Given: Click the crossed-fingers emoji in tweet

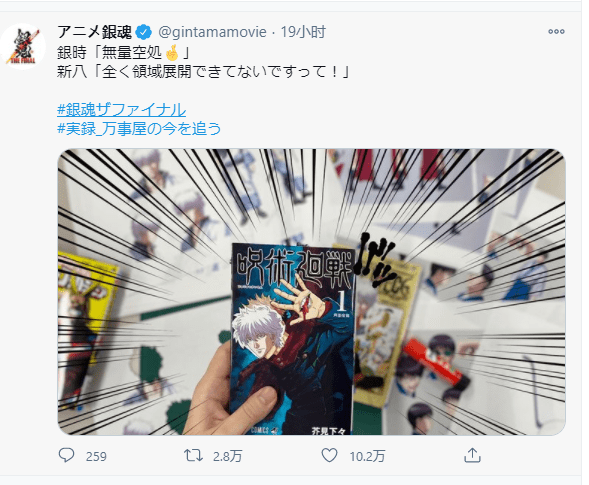Looking at the screenshot, I should 172,52.
